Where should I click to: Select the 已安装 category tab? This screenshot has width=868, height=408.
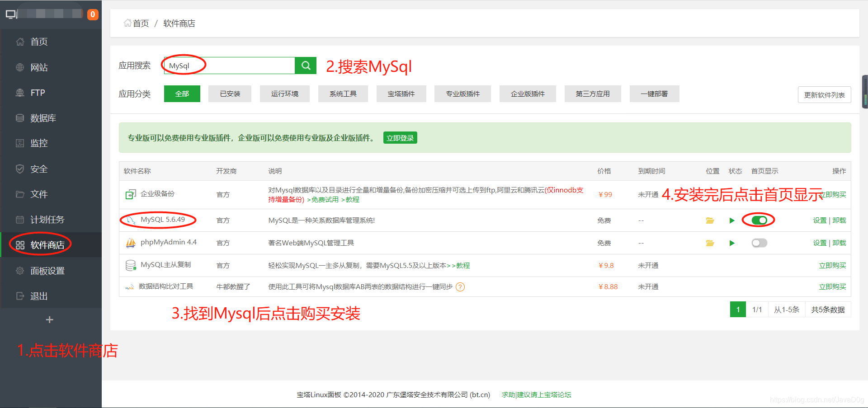pos(230,94)
